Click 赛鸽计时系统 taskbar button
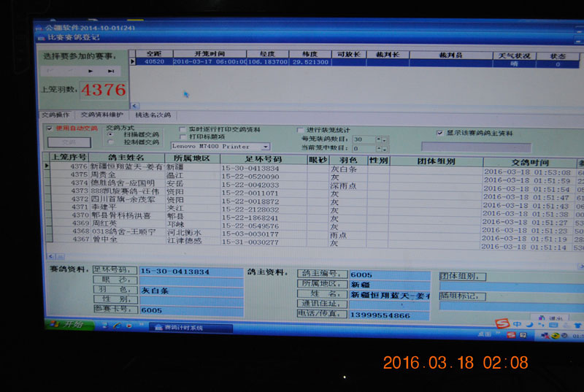This screenshot has width=584, height=392. pos(179,328)
